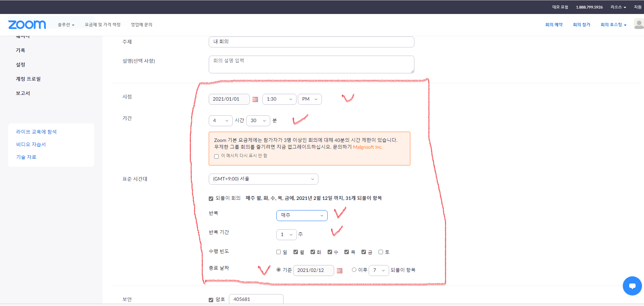Click the user profile avatar
The height and width of the screenshot is (306, 644).
[x=638, y=24]
